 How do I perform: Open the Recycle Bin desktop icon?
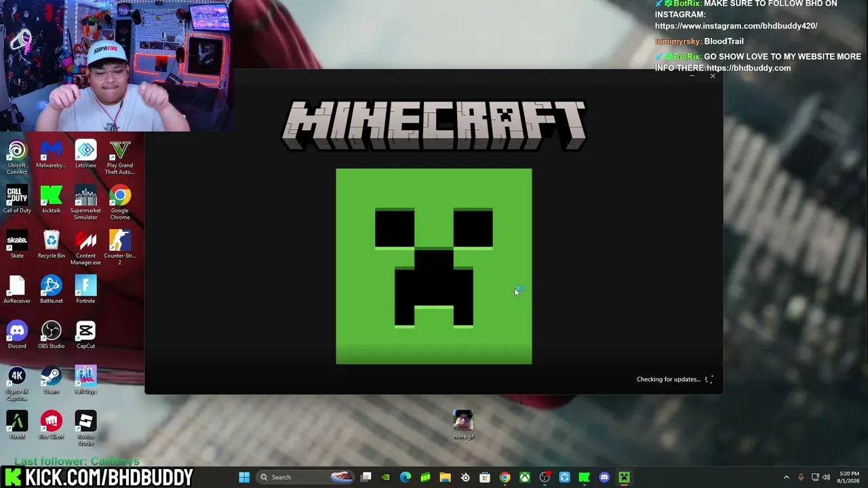[52, 245]
